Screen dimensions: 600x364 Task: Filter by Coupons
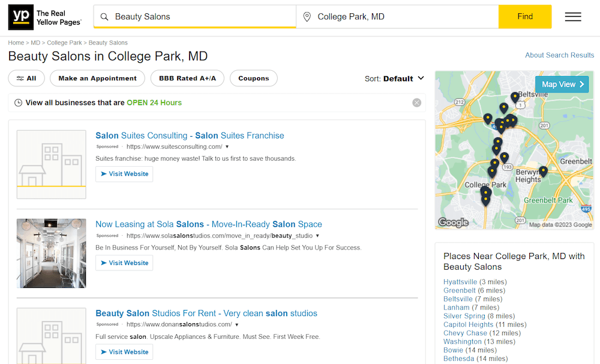pyautogui.click(x=254, y=79)
